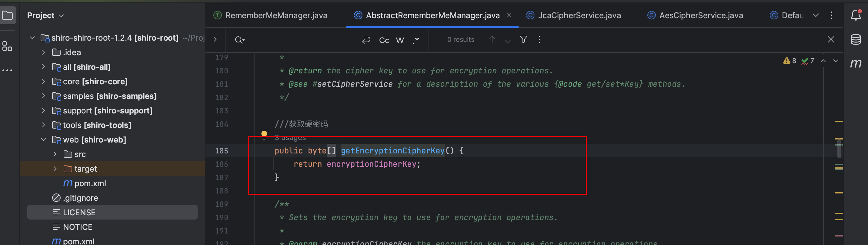Select the NOTICE file
The height and width of the screenshot is (245, 868).
pyautogui.click(x=78, y=227)
